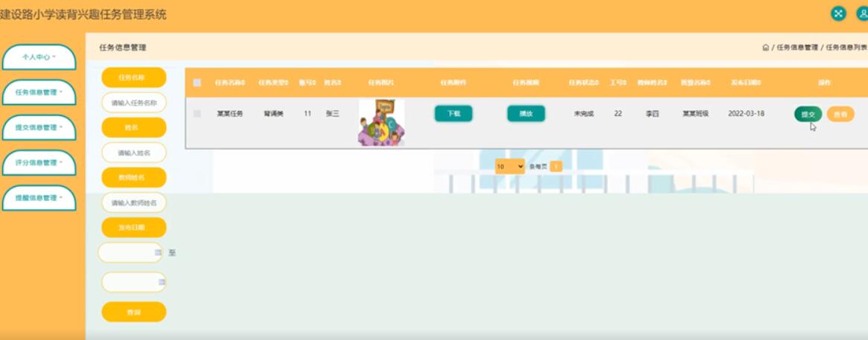Click the 教师姓名 filter label
This screenshot has width=868, height=340.
pyautogui.click(x=134, y=178)
